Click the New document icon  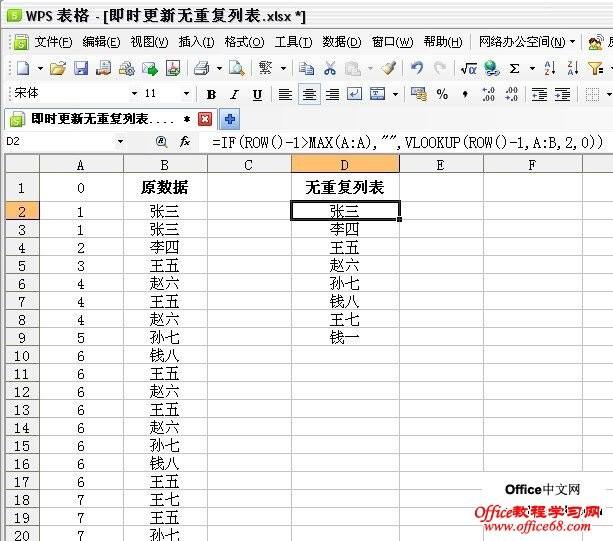(x=23, y=69)
